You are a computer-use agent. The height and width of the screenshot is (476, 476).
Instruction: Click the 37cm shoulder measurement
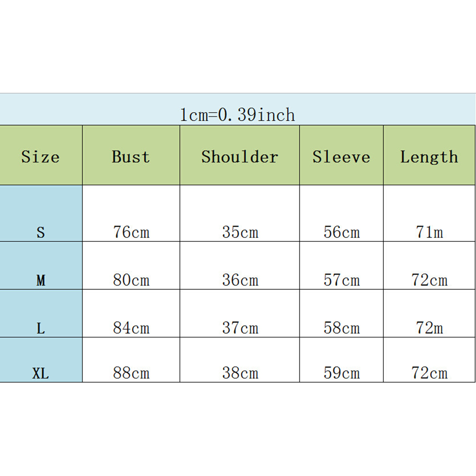click(x=240, y=328)
